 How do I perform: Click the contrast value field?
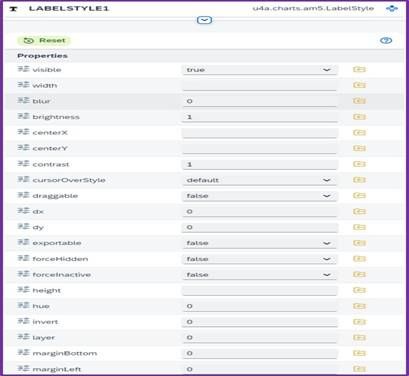(x=260, y=164)
